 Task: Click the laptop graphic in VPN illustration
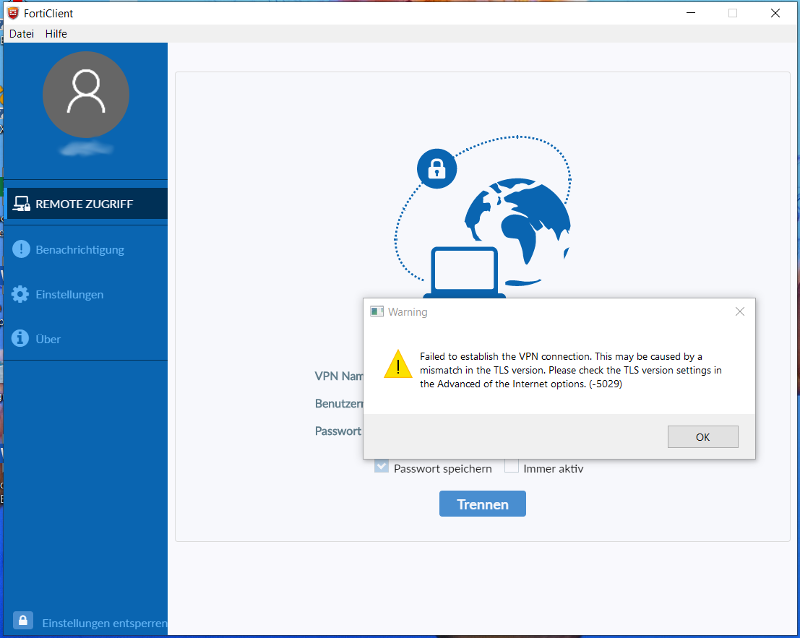click(x=464, y=272)
